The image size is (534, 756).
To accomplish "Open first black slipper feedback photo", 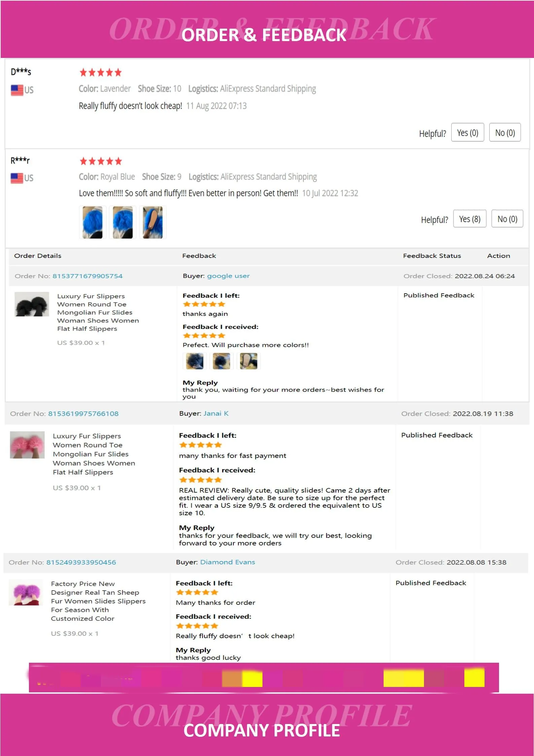I will click(x=194, y=361).
